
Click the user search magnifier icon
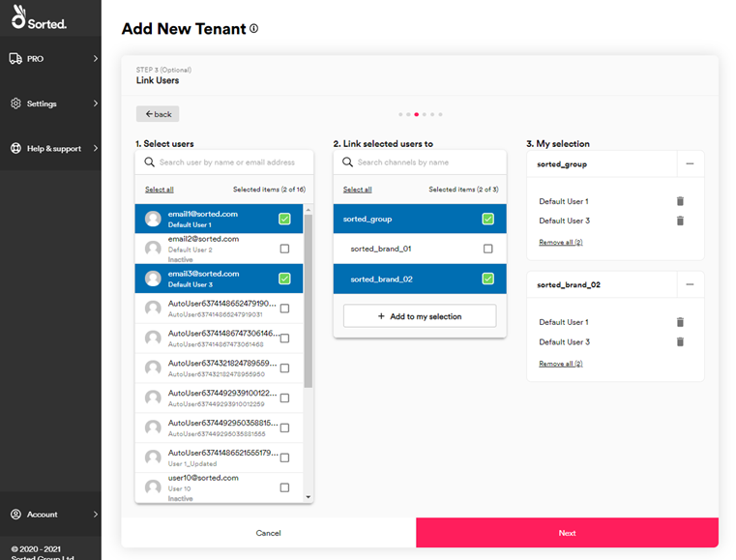click(149, 162)
